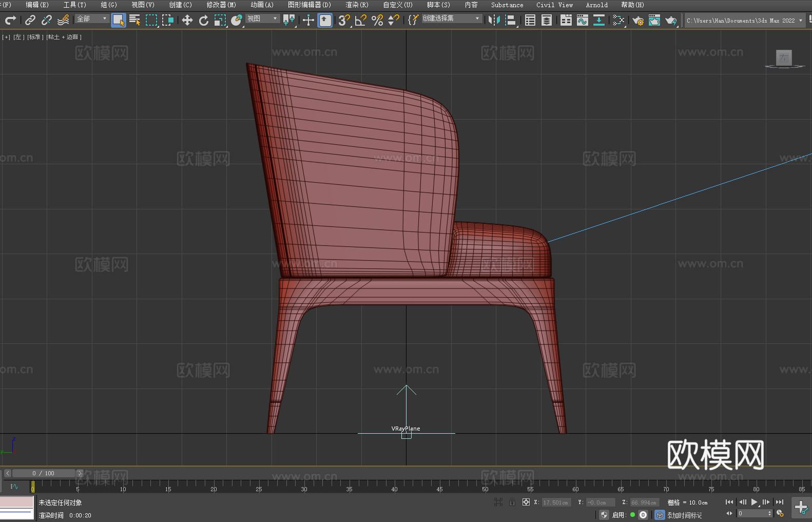Click viewport [+] general label menu
The width and height of the screenshot is (812, 522).
pyautogui.click(x=6, y=37)
